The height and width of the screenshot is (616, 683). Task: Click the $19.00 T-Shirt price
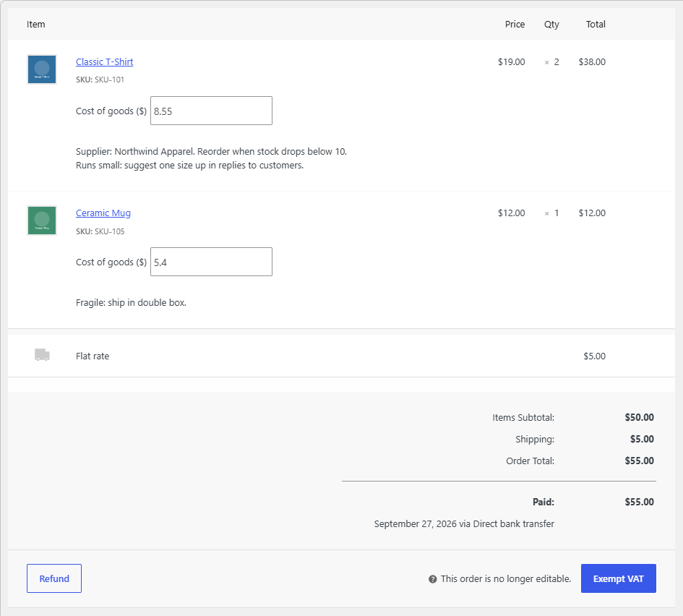(x=512, y=62)
